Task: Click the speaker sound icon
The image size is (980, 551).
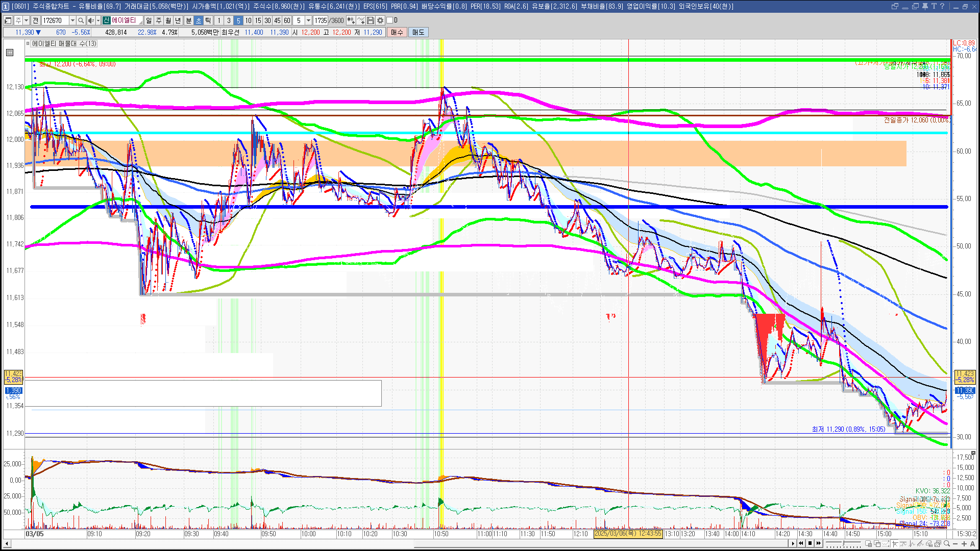Action: [x=91, y=20]
